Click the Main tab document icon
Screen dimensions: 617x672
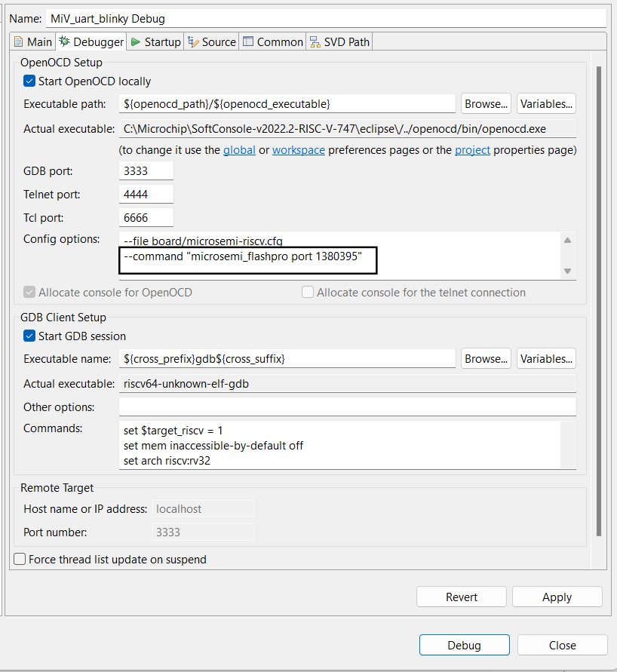(18, 42)
